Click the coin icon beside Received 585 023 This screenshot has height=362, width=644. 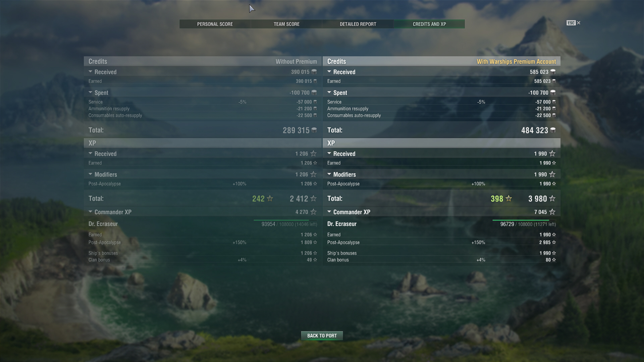553,72
